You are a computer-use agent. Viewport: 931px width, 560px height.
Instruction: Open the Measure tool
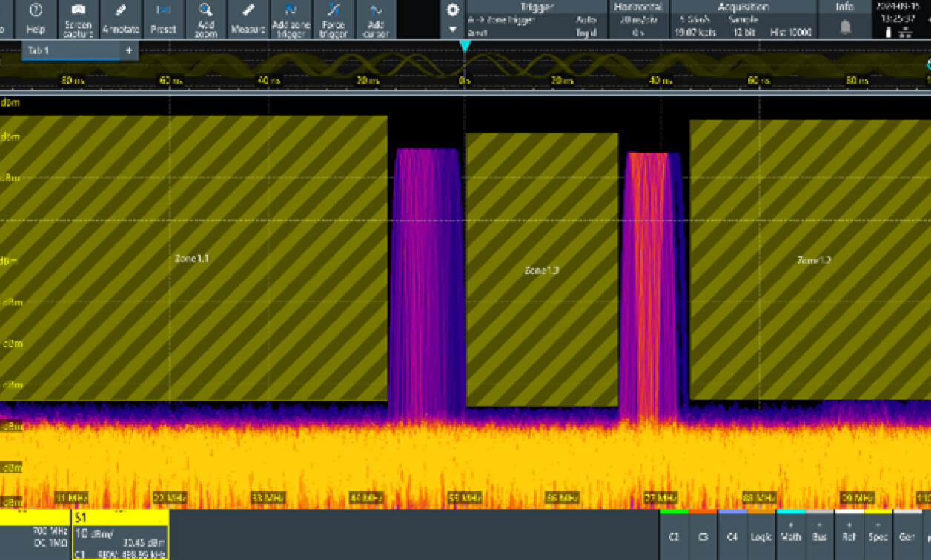(248, 20)
